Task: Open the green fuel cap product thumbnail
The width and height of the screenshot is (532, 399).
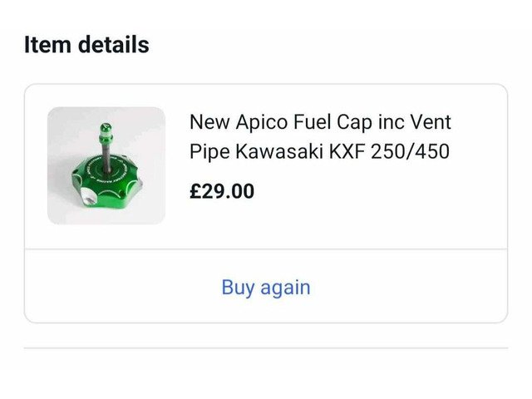Action: (x=106, y=165)
